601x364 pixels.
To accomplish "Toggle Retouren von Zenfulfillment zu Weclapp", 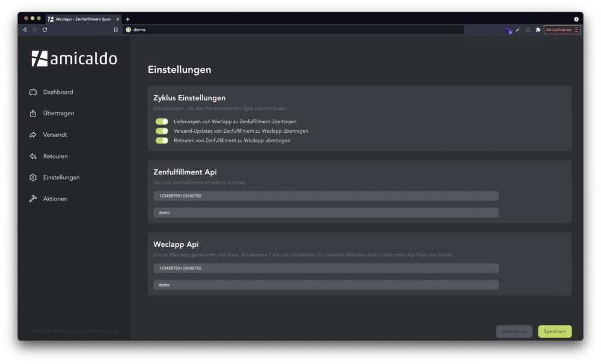I will tap(162, 140).
